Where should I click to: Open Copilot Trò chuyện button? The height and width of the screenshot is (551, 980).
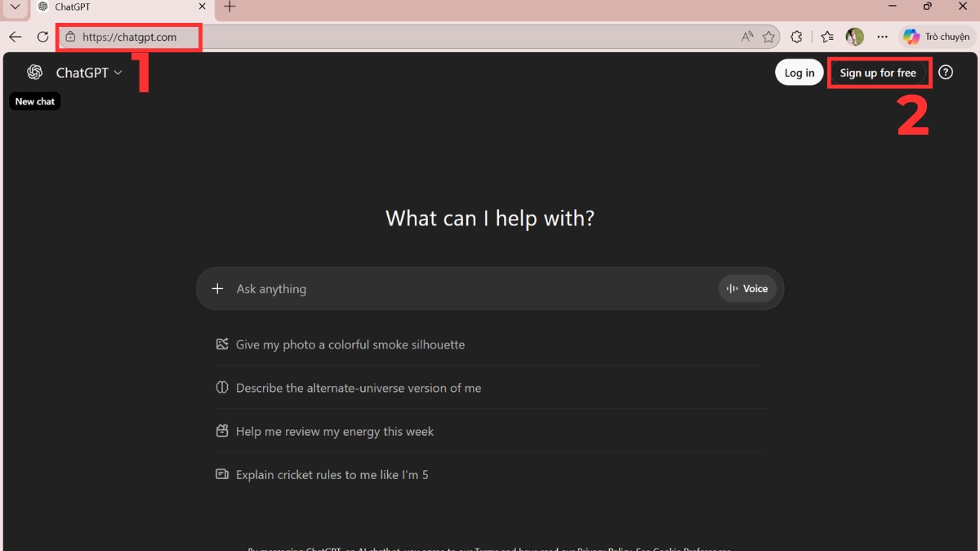click(937, 37)
